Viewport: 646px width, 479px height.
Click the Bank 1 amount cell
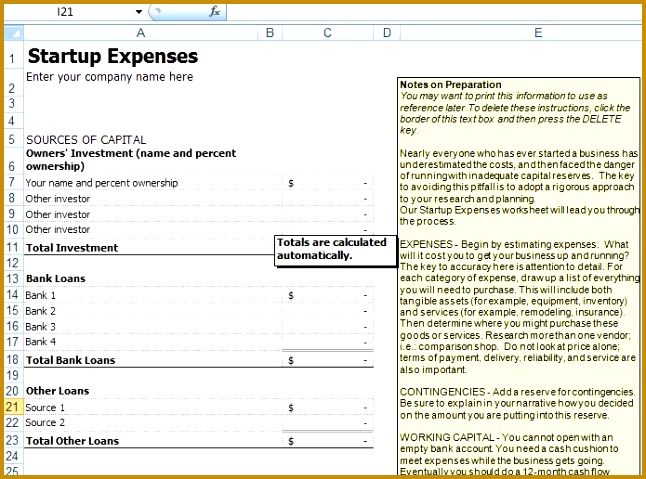coord(328,295)
